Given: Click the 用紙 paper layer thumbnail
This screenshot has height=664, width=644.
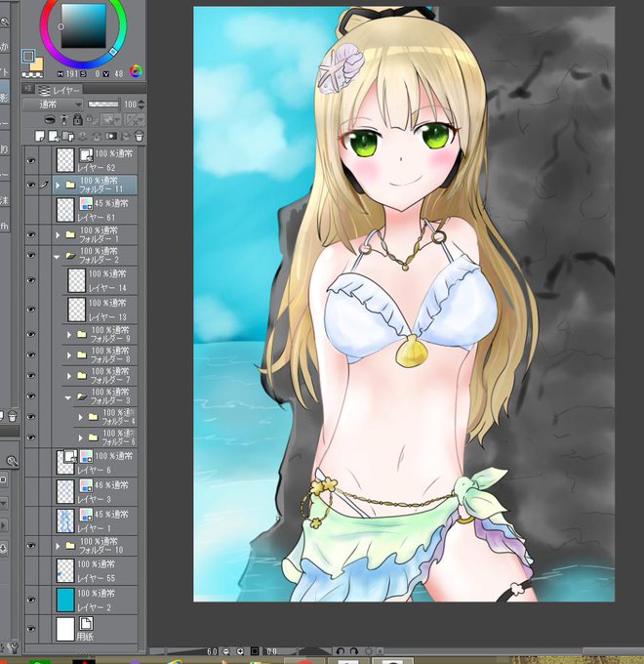Looking at the screenshot, I should coord(65,629).
